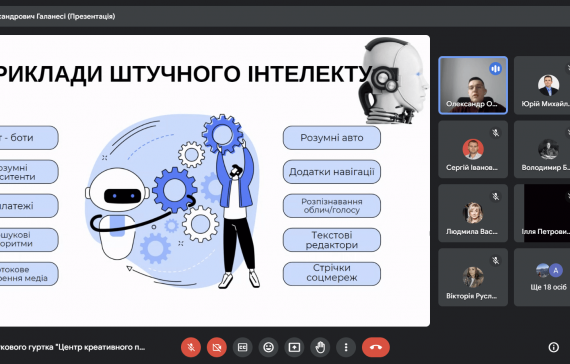Click muted mic icon on Сергій's tile
The width and height of the screenshot is (570, 364).
point(495,133)
